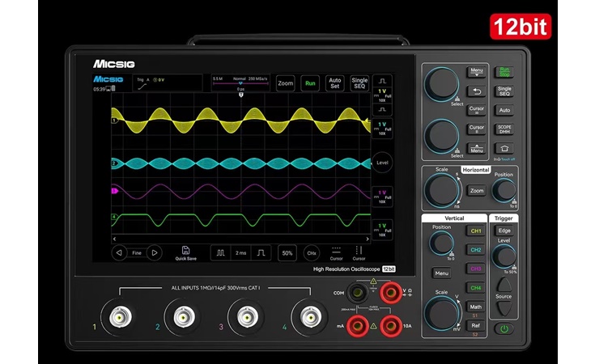Image resolution: width=595 pixels, height=364 pixels.
Task: Hit the Source down-arrow key
Action: click(504, 308)
